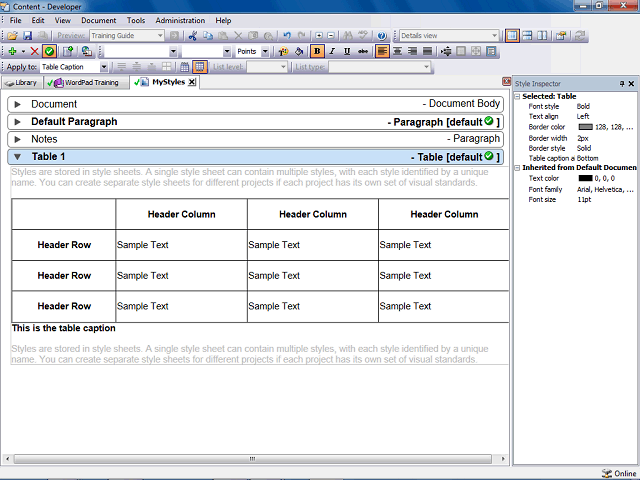Toggle Bold formatting
Image resolution: width=640 pixels, height=480 pixels.
(317, 51)
